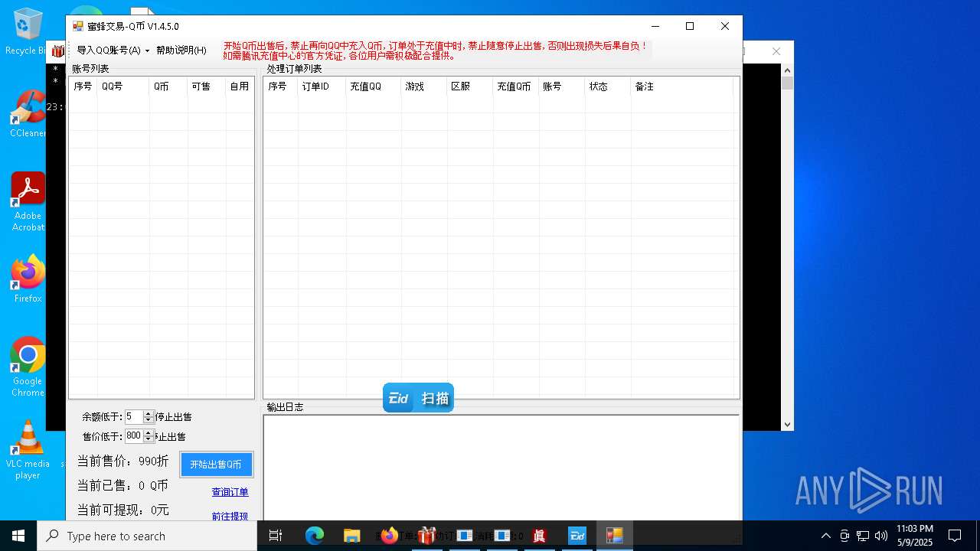Click inside the 输出日志 text area

click(501, 468)
